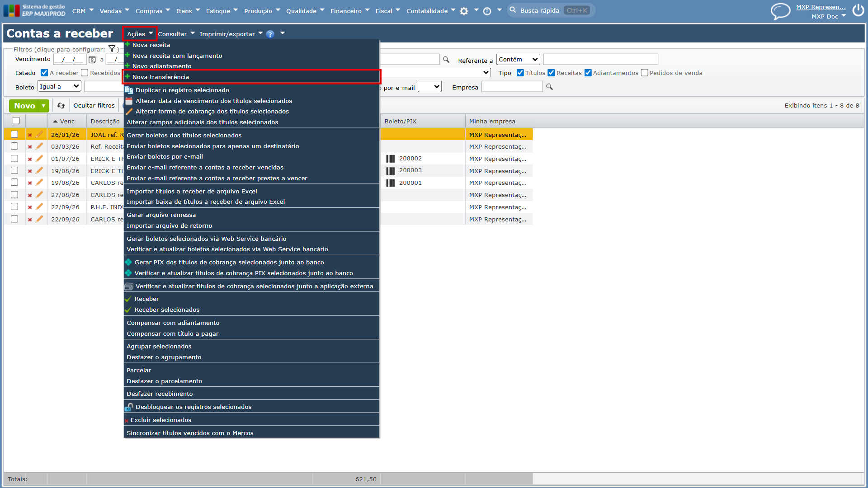Click edit pencil on 27/08/26 row
The width and height of the screenshot is (868, 488).
(39, 195)
